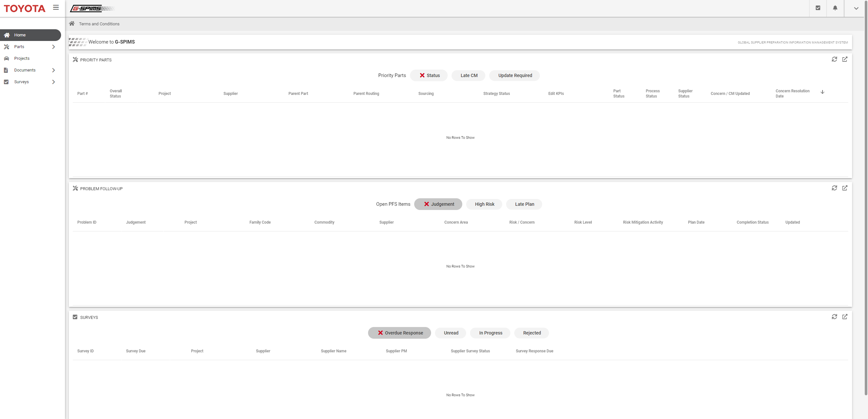Refresh the Priority Parts panel
Screen dimensions: 868x419
point(834,59)
